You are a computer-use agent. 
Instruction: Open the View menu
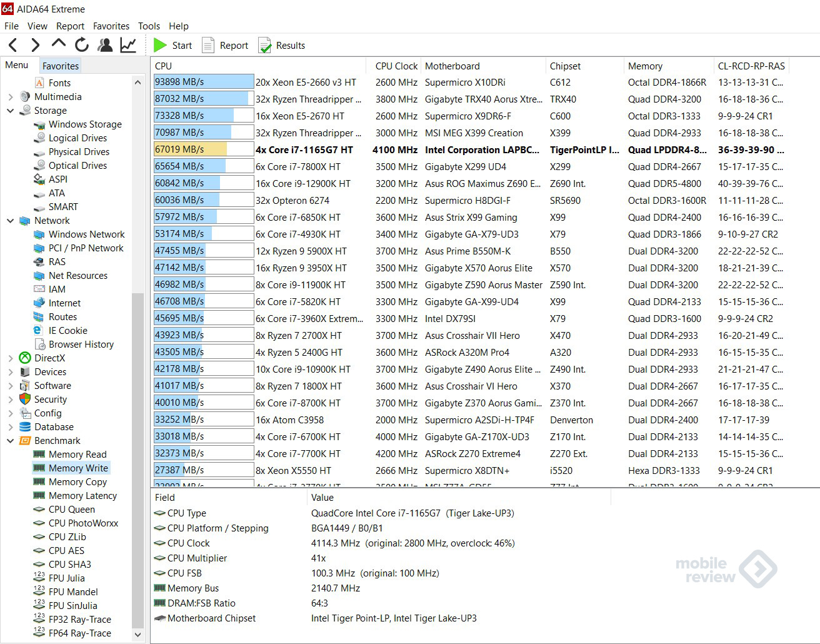click(x=37, y=26)
